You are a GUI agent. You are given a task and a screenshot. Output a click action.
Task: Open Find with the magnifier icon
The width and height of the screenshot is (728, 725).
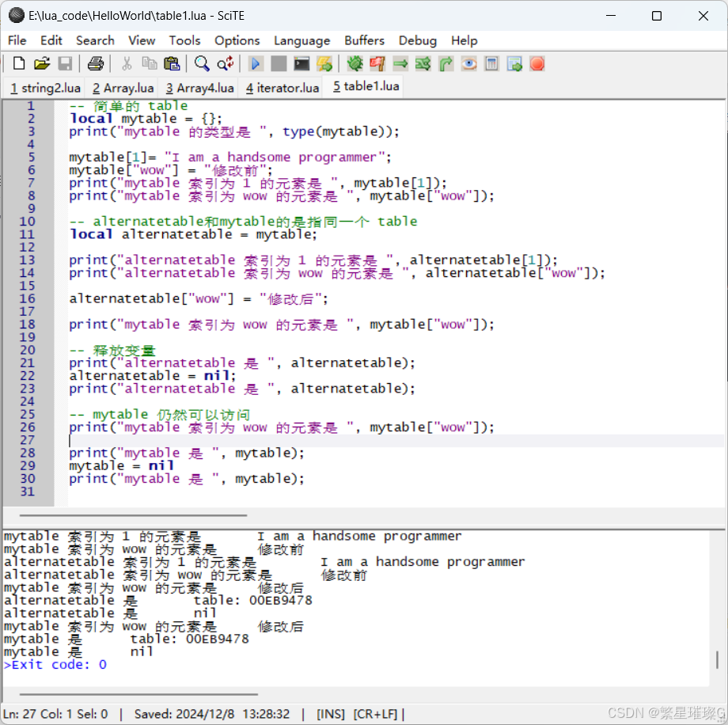point(200,63)
